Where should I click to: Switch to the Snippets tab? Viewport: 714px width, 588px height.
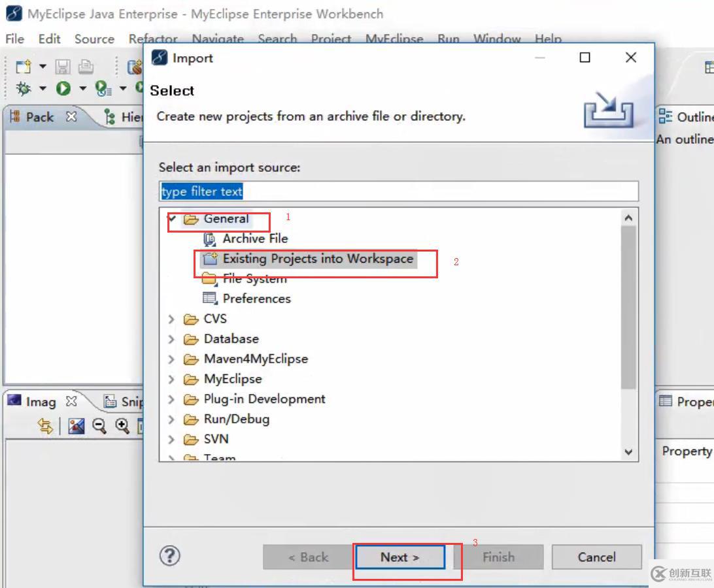pos(124,401)
